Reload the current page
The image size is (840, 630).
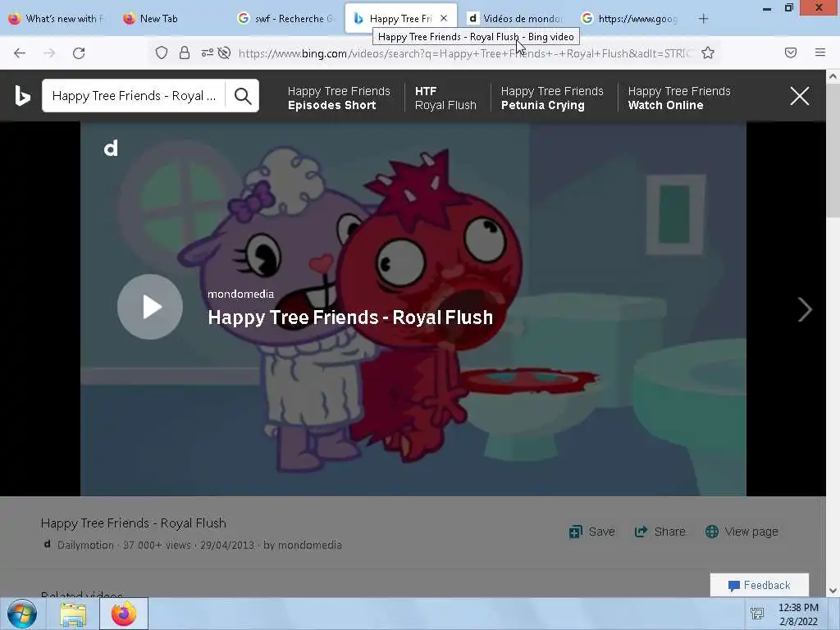point(79,53)
